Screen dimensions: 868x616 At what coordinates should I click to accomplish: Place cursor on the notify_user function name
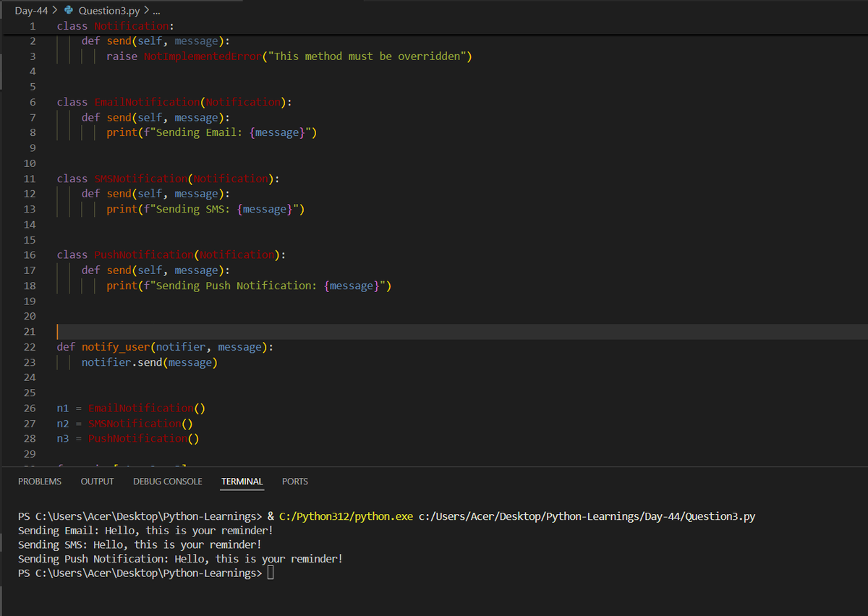click(116, 347)
